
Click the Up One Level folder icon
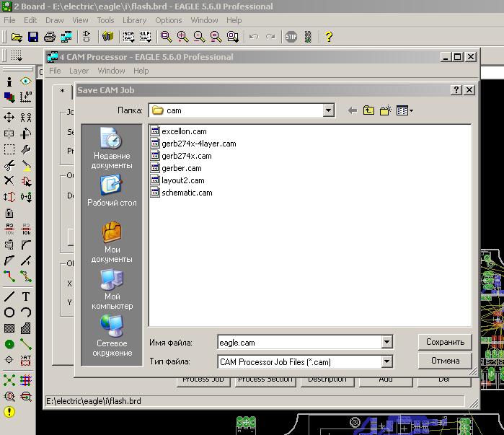point(368,110)
